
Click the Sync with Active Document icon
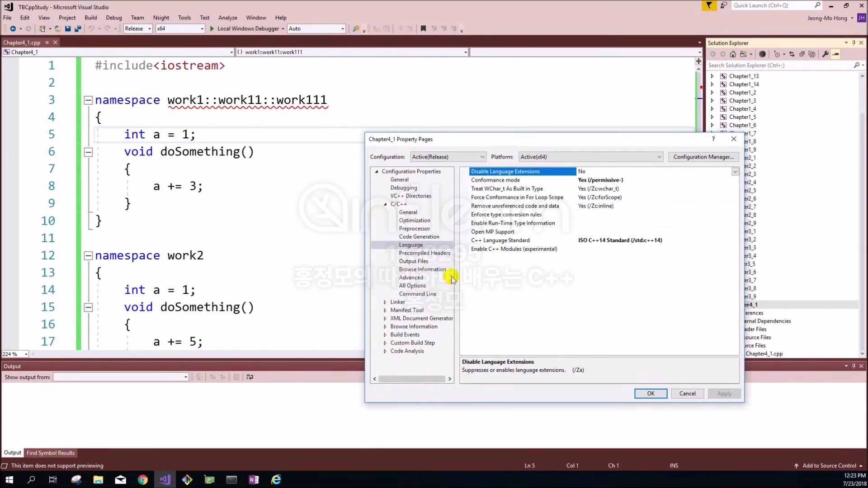pyautogui.click(x=792, y=54)
